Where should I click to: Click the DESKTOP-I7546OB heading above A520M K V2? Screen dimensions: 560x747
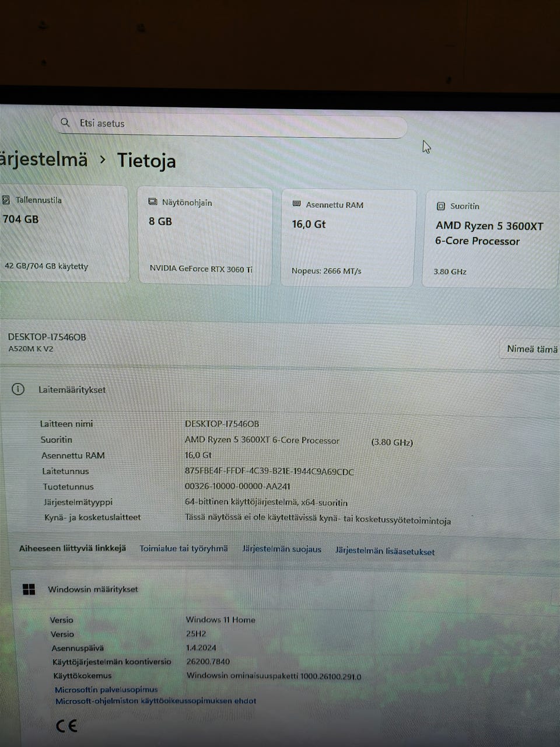coord(47,337)
